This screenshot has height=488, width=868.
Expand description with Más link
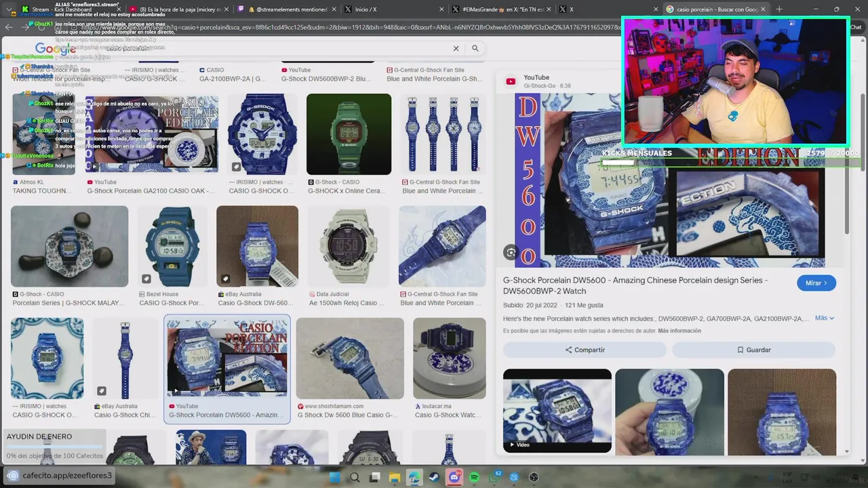point(825,318)
